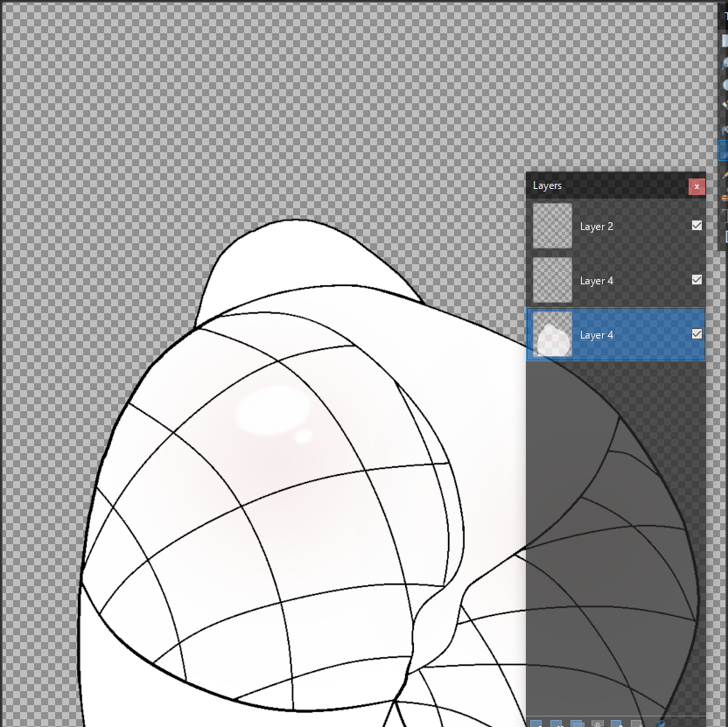Select the Paint Bucket tool

click(x=724, y=129)
